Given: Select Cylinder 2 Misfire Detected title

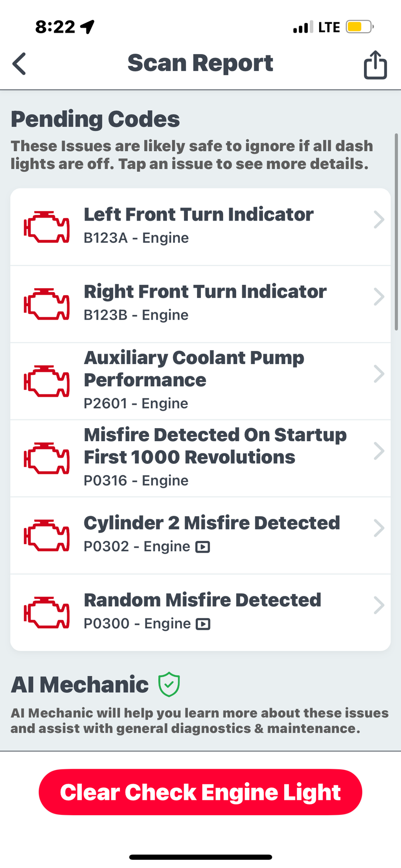Looking at the screenshot, I should click(212, 523).
